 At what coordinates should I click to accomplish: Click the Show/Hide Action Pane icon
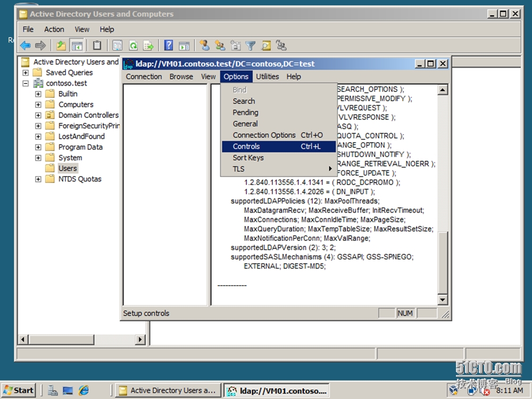coord(184,45)
